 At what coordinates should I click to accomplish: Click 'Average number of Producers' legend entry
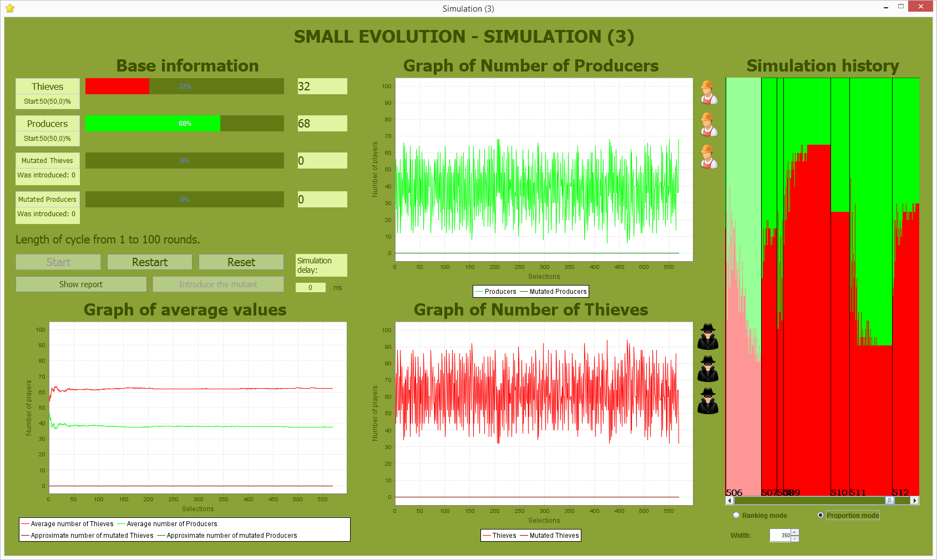coord(167,524)
